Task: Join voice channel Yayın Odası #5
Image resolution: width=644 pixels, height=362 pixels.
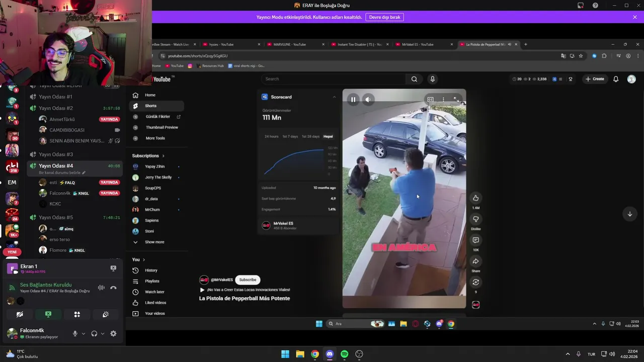Action: tap(75, 217)
